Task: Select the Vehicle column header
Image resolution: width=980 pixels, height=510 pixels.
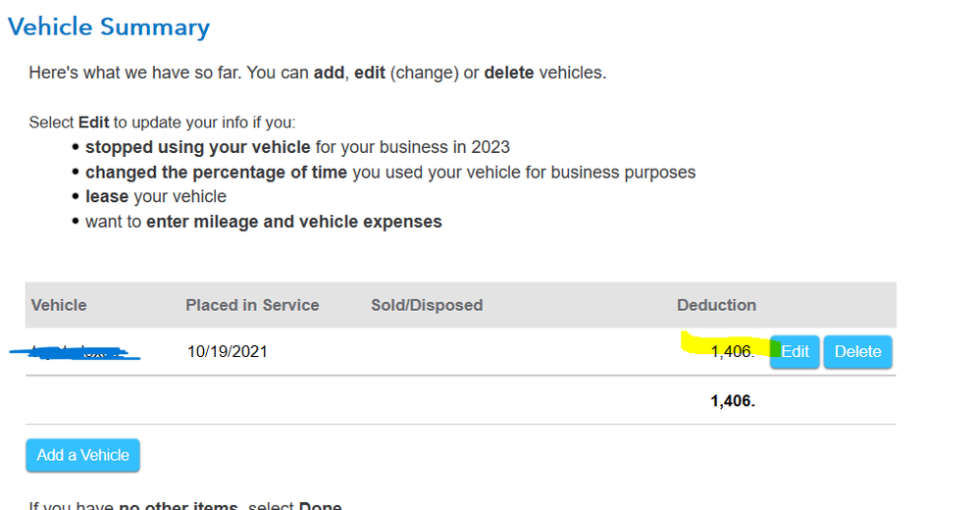Action: (59, 305)
